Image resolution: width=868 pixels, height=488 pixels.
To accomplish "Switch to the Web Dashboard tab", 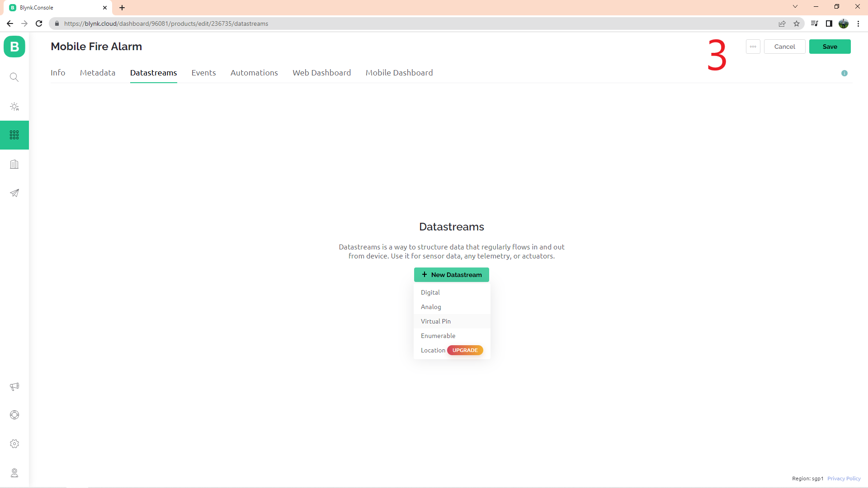I will (x=321, y=73).
